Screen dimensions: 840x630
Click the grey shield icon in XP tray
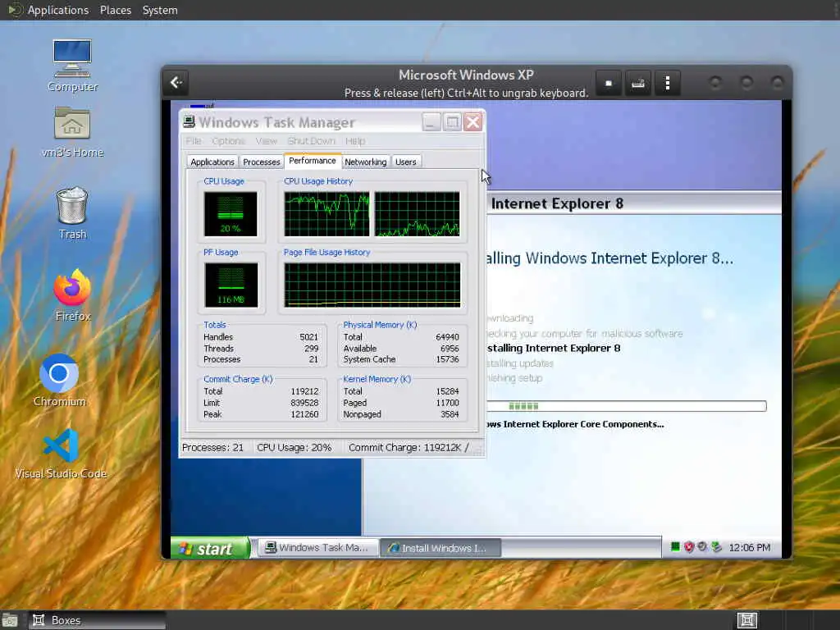coord(702,547)
